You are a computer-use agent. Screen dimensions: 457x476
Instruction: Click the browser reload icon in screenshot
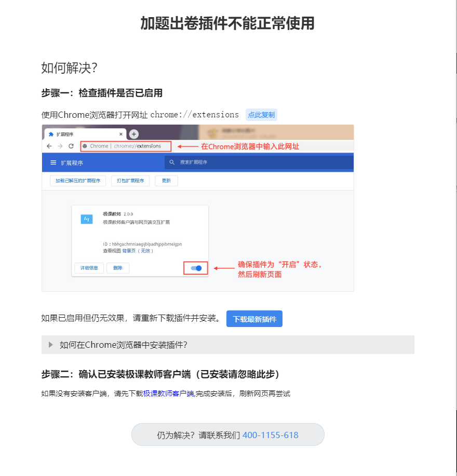point(71,146)
